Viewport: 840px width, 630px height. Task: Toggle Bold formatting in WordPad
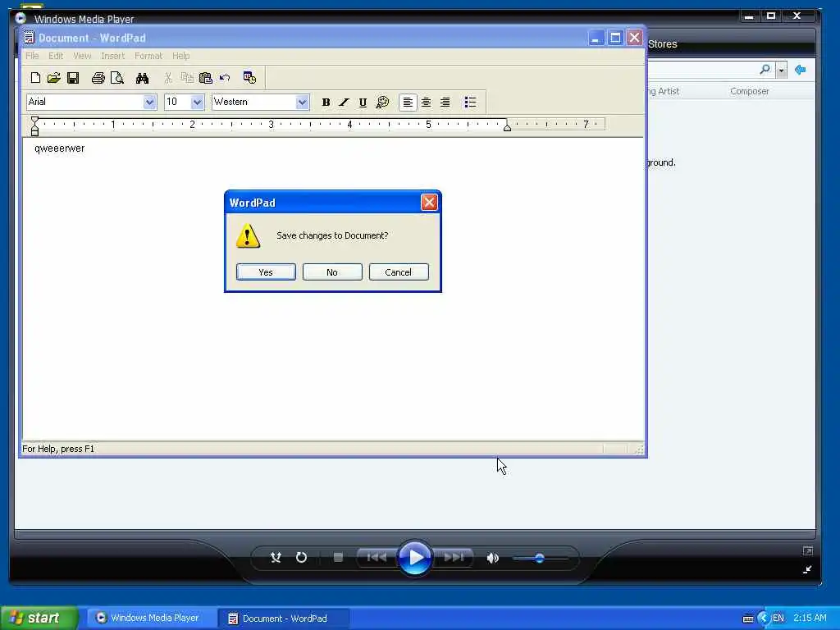326,103
